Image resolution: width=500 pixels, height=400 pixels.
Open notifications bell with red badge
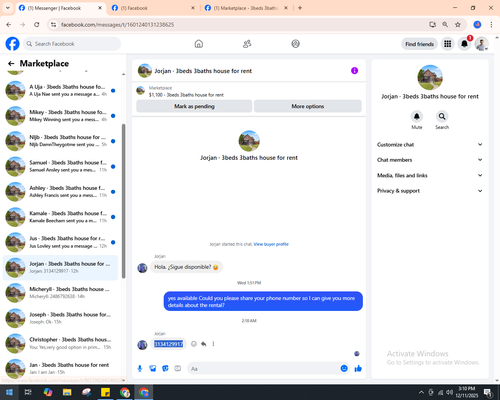click(x=464, y=44)
